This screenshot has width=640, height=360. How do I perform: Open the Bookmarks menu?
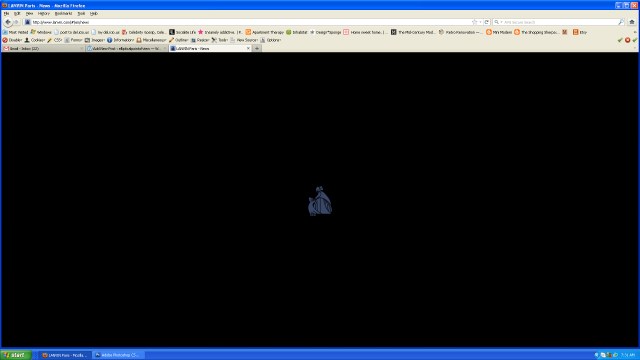[63, 13]
